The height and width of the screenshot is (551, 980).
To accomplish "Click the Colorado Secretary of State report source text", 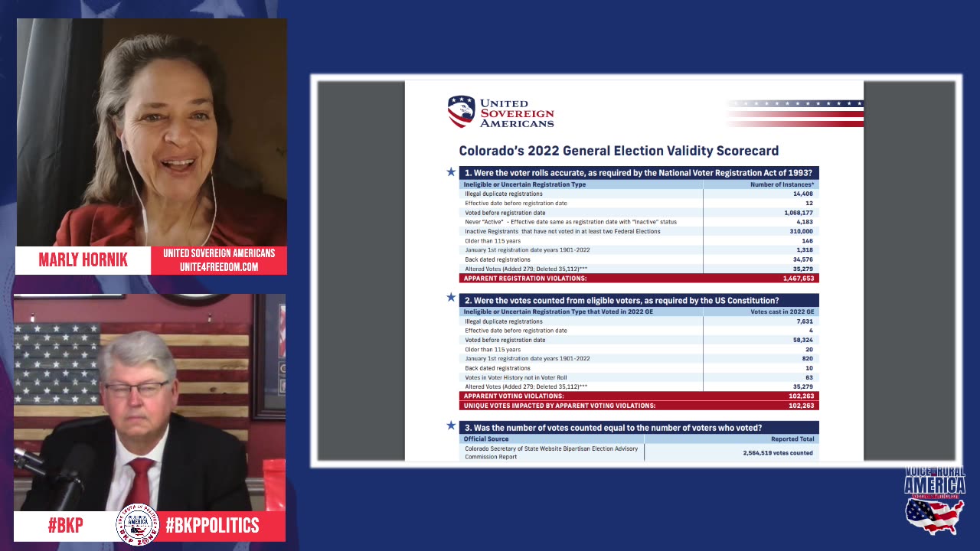I will click(x=551, y=453).
